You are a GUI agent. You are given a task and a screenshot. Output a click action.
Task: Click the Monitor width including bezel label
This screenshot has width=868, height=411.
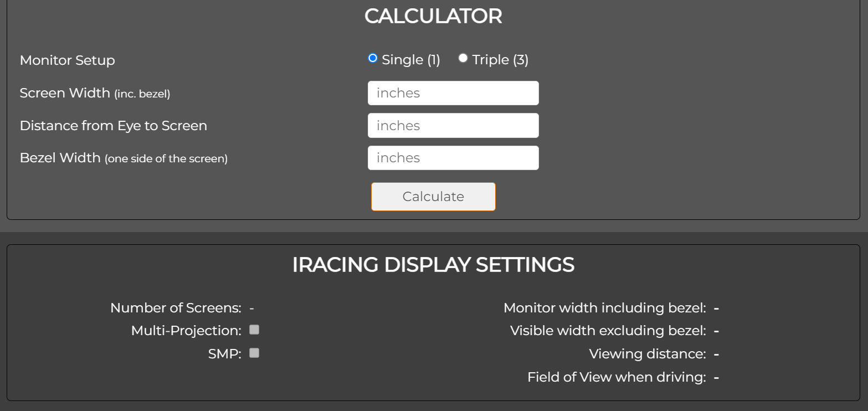pyautogui.click(x=604, y=308)
